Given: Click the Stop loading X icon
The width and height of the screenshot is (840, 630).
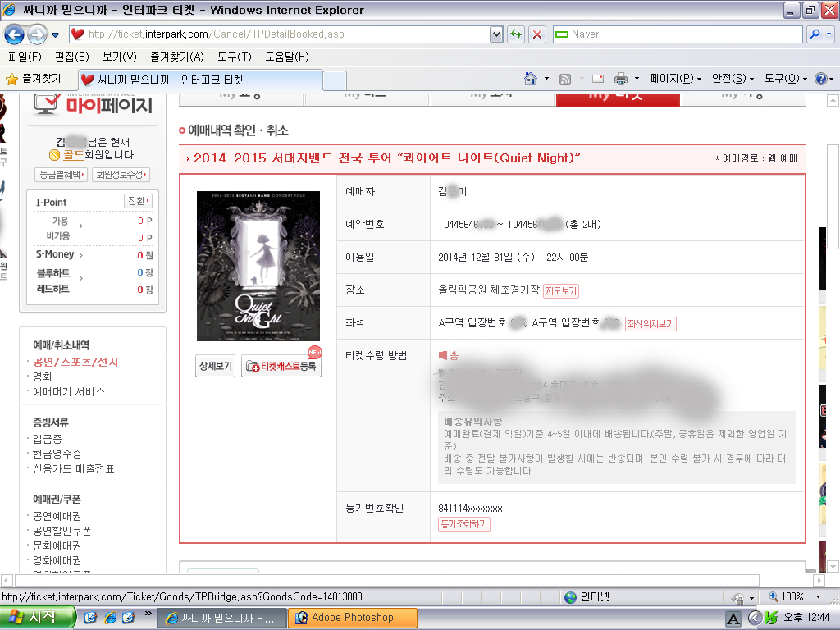Looking at the screenshot, I should click(x=537, y=34).
